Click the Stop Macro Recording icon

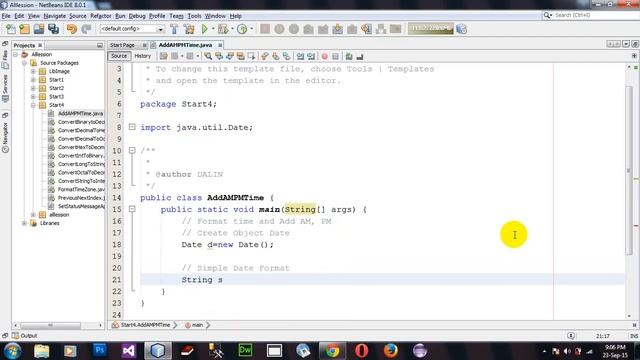pyautogui.click(x=335, y=56)
